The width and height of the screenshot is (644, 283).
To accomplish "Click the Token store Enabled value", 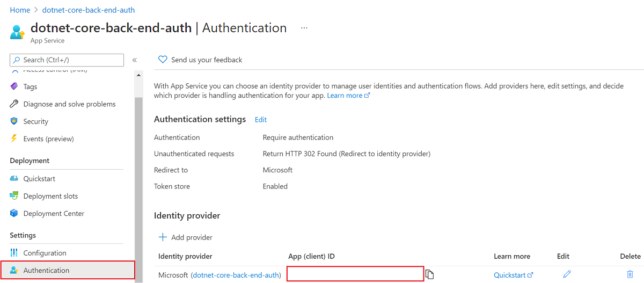I will coord(275,186).
